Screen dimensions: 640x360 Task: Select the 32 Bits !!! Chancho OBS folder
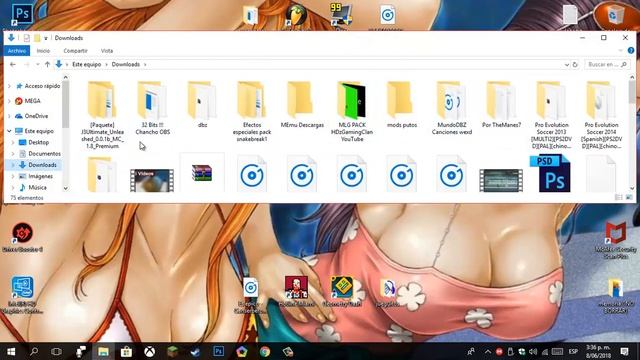click(153, 108)
